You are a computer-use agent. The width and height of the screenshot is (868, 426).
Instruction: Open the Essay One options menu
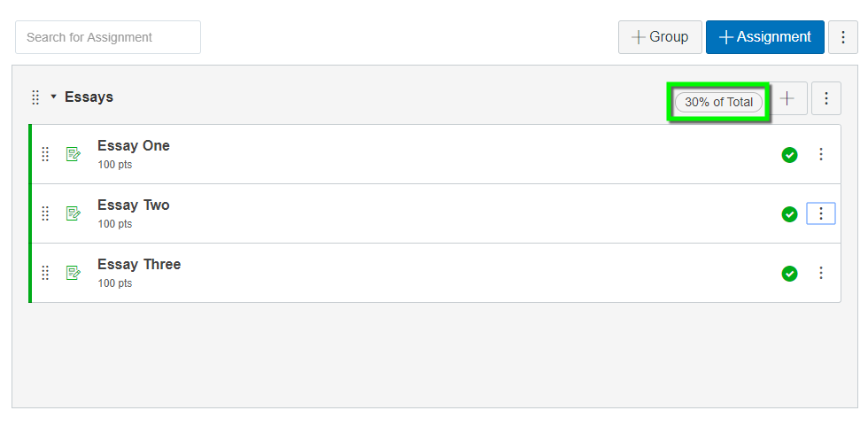coord(821,154)
